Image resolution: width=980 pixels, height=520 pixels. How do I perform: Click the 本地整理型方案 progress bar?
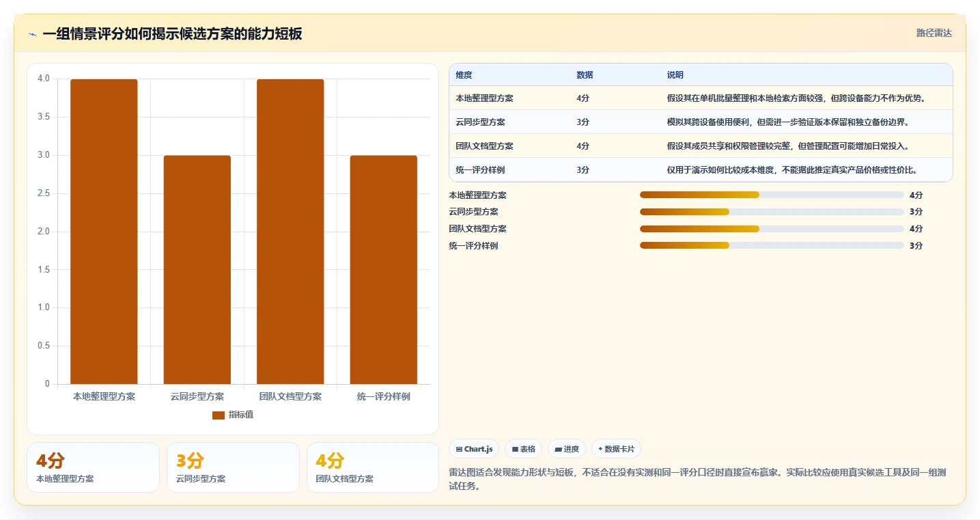(772, 195)
